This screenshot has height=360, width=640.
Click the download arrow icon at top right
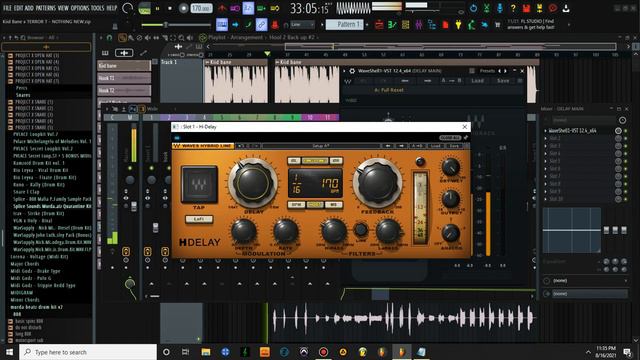[x=566, y=8]
